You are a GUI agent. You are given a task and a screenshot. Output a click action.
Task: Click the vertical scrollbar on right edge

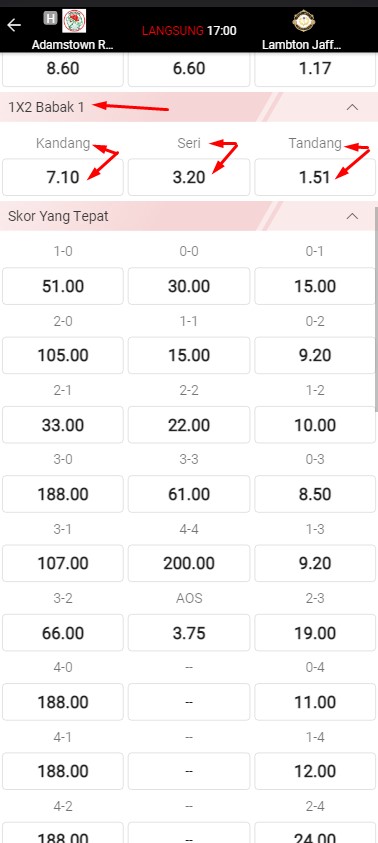(376, 309)
